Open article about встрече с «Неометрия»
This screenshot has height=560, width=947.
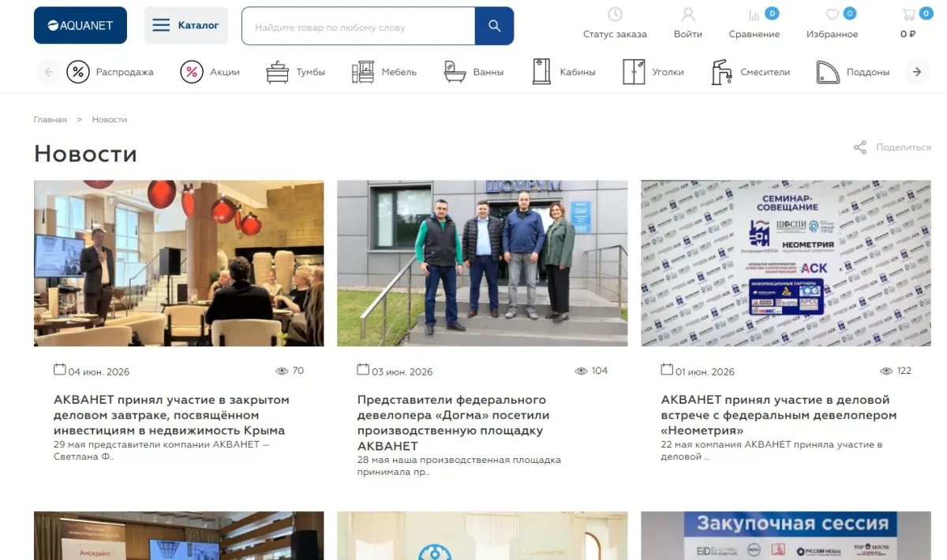(x=779, y=415)
